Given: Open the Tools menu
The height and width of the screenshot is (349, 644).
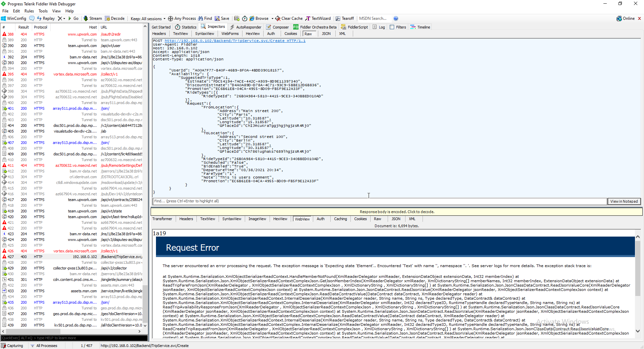Looking at the screenshot, I should click(x=43, y=11).
